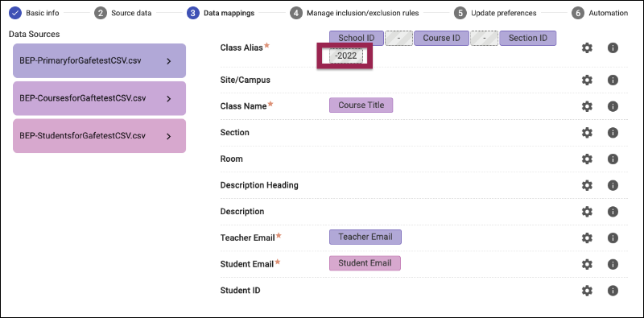Click the info icon for Description
This screenshot has height=318, width=644.
pos(613,211)
